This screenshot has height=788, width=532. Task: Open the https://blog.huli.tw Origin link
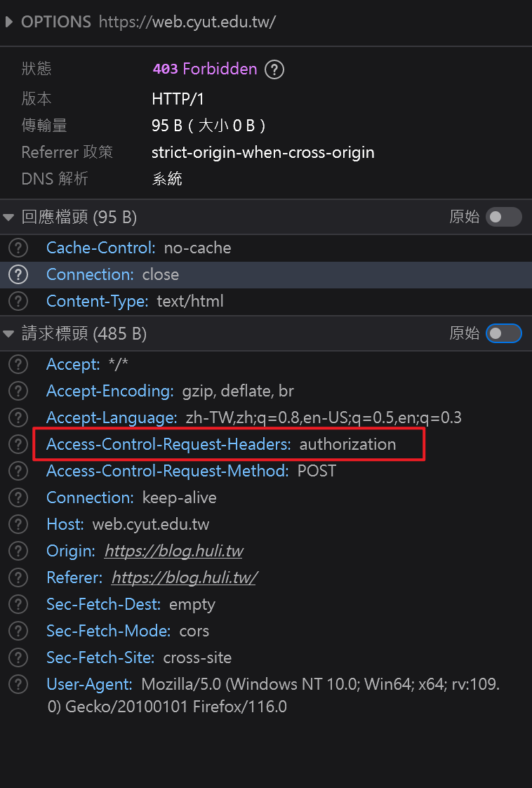pos(173,551)
